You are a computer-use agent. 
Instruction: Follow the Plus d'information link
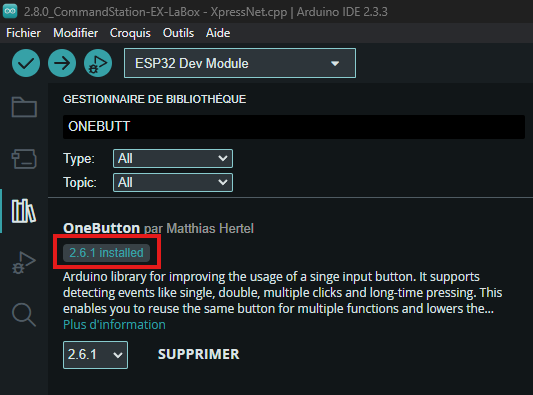point(114,325)
